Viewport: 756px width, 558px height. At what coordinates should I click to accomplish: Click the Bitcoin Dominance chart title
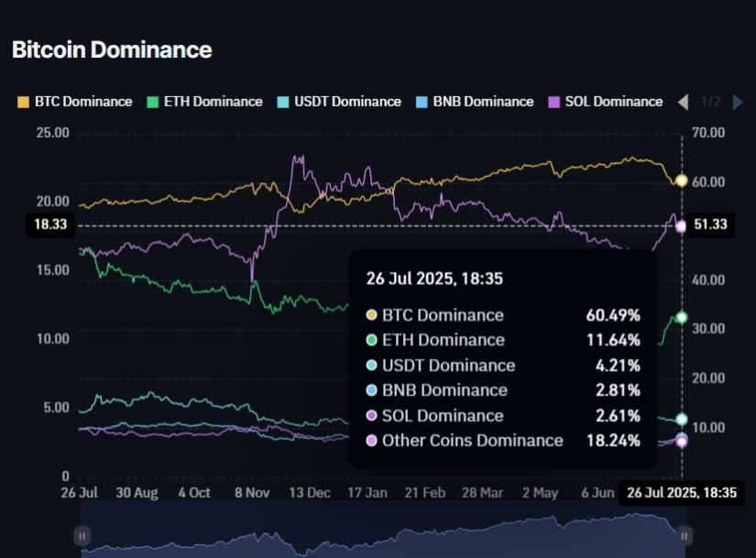click(112, 49)
